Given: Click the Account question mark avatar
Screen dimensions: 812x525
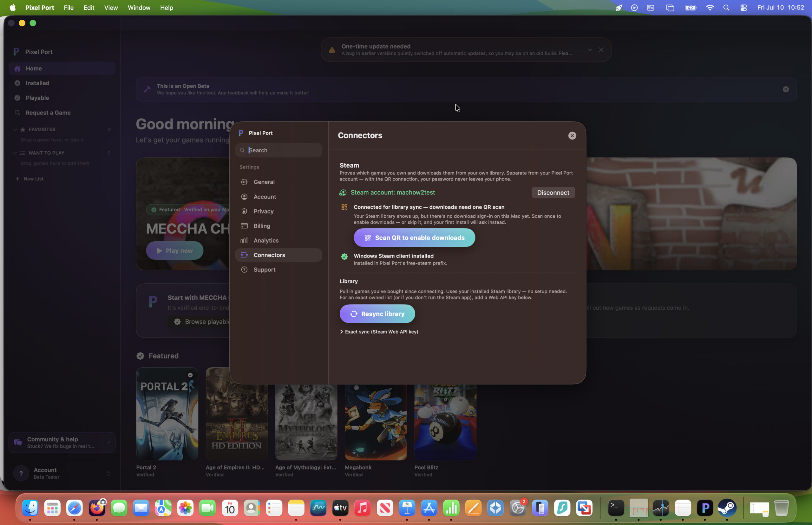Looking at the screenshot, I should click(21, 473).
